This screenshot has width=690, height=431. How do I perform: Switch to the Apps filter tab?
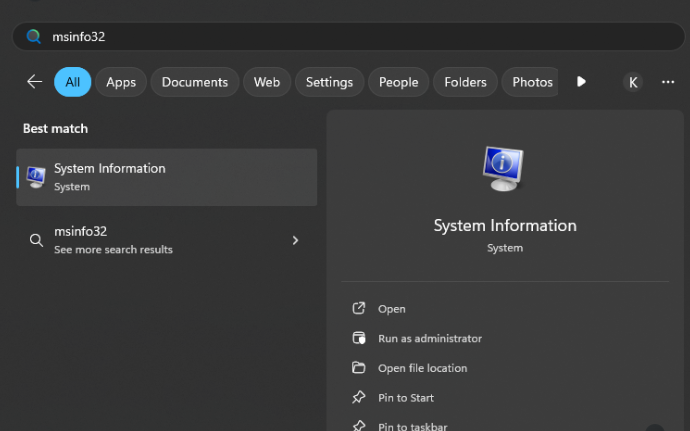[x=121, y=82]
